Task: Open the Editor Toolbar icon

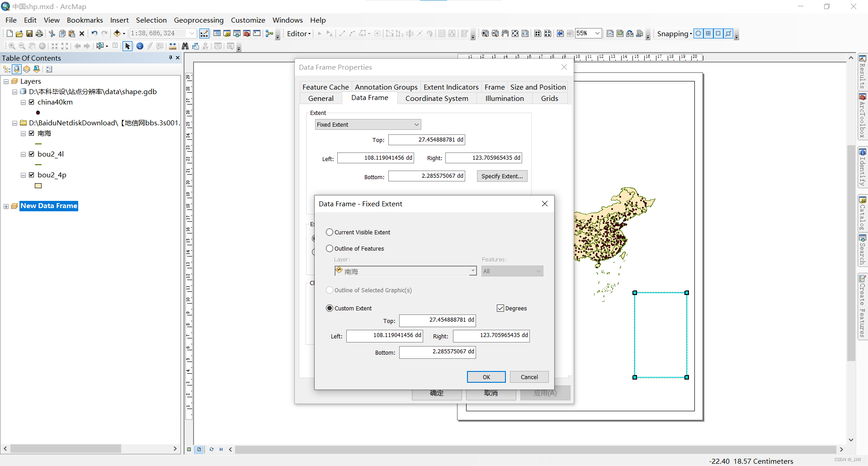Action: point(204,33)
